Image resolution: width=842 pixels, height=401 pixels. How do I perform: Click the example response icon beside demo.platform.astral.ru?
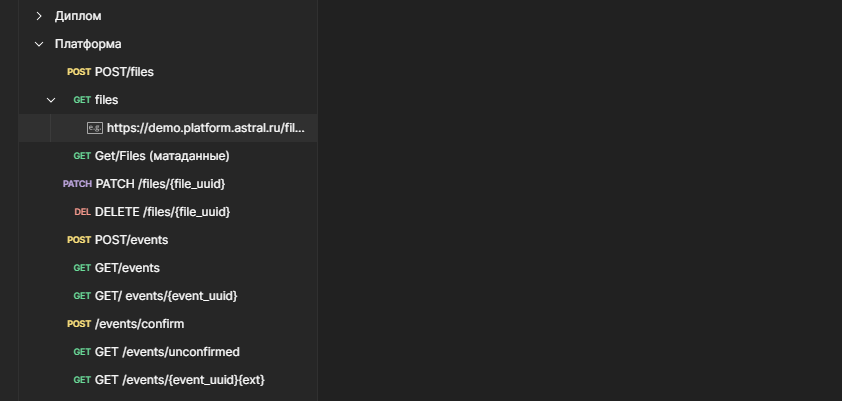point(95,128)
